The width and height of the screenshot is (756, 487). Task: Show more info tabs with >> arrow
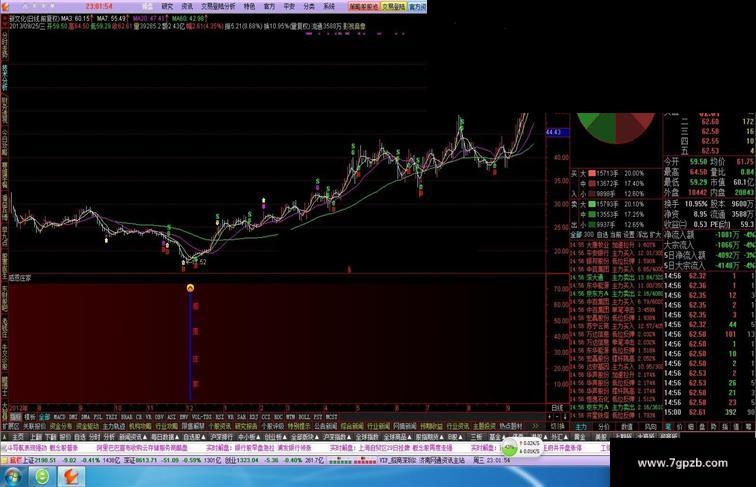click(536, 426)
